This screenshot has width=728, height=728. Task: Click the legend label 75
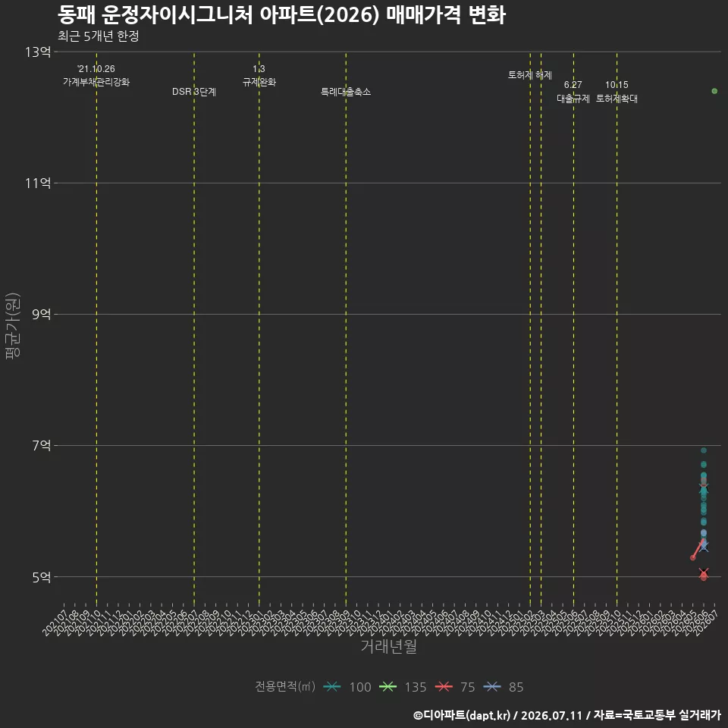[x=468, y=687]
